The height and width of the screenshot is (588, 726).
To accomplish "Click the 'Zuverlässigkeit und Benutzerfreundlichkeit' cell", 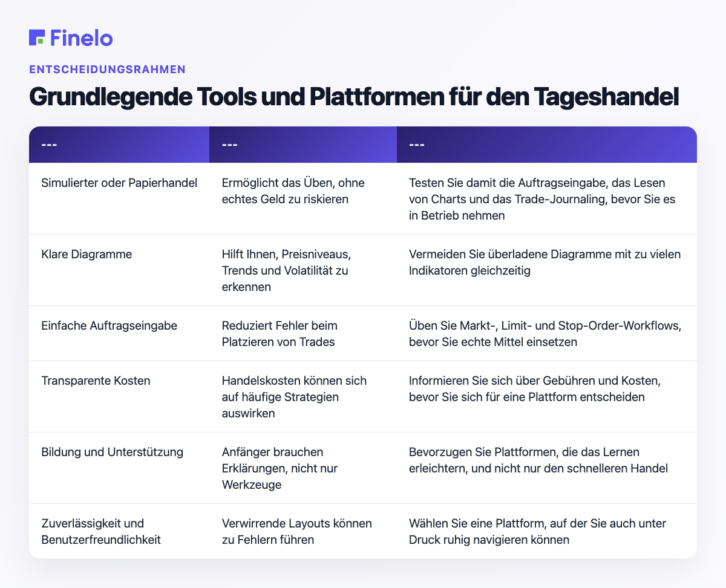I will [119, 531].
